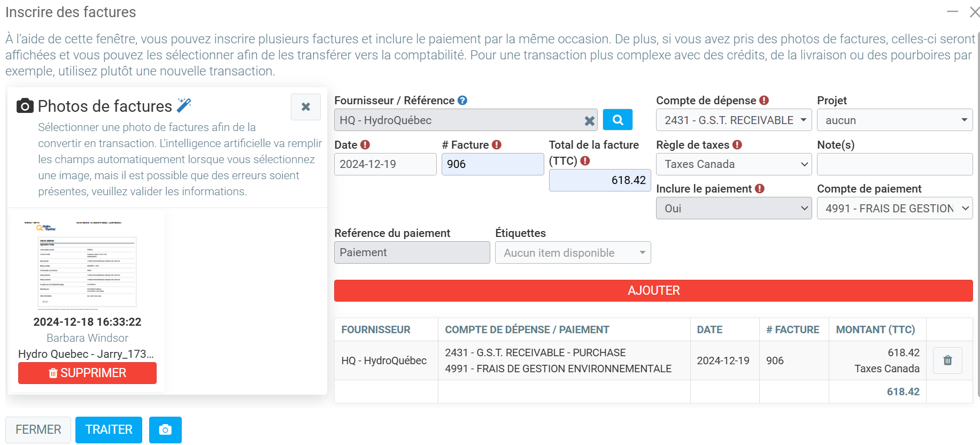Minimize the Inscrire des factures window

tap(952, 12)
